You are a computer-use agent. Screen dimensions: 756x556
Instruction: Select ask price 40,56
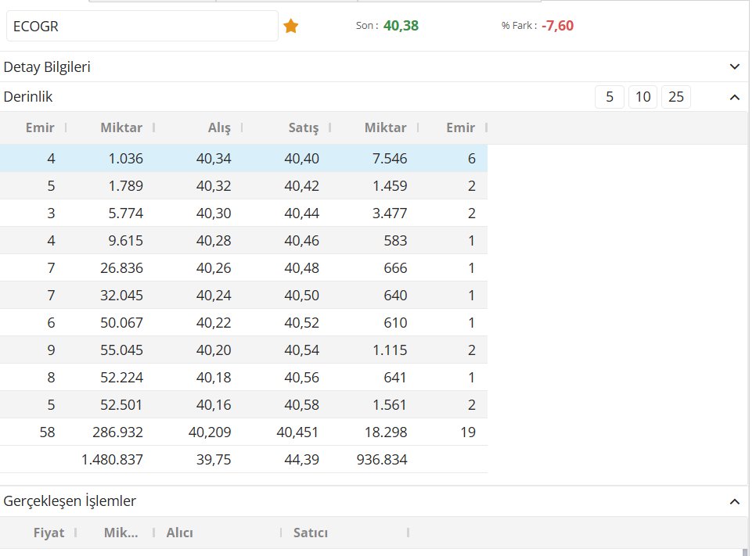point(302,378)
